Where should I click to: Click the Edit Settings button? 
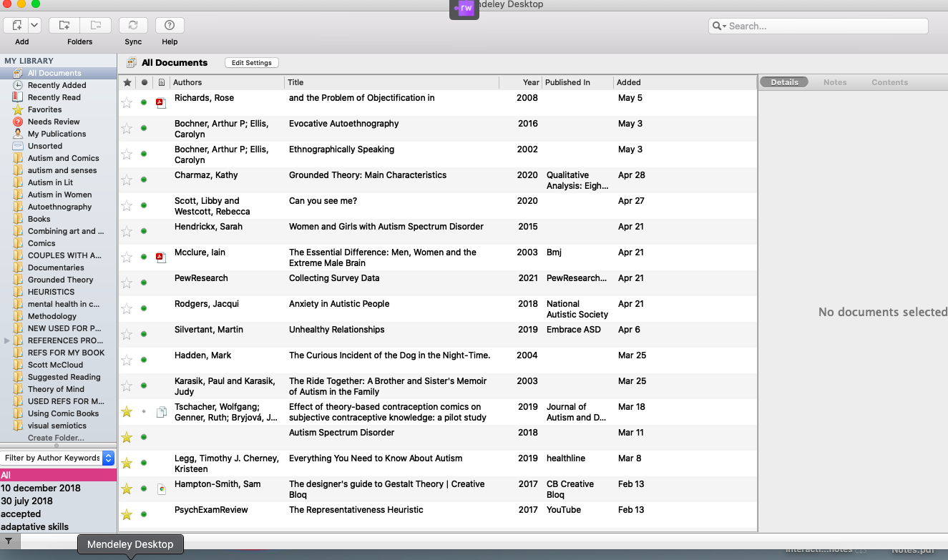(252, 63)
